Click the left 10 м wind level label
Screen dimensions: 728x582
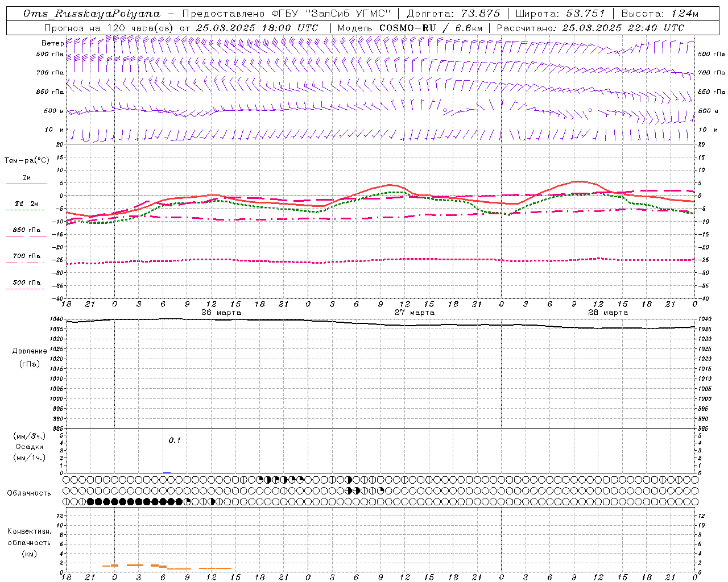(x=55, y=130)
